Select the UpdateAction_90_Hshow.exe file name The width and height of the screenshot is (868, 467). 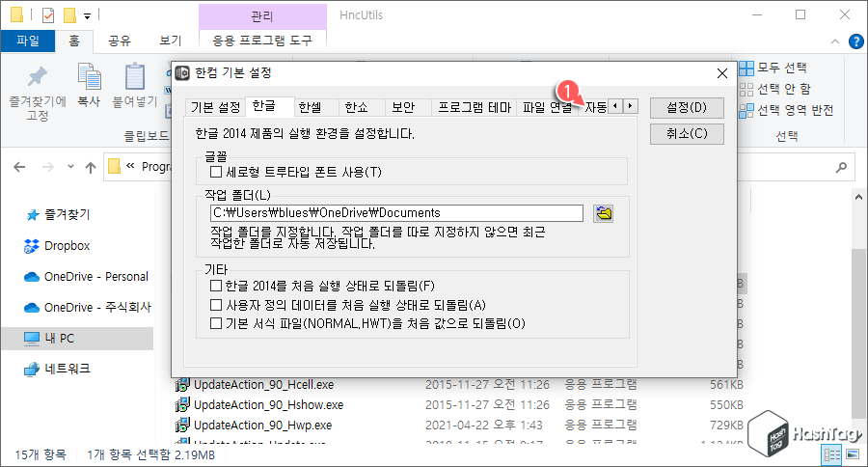point(268,405)
